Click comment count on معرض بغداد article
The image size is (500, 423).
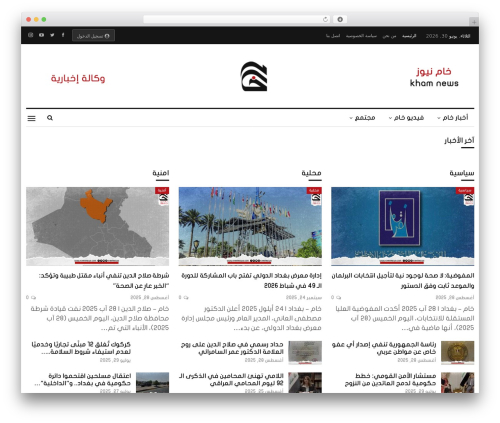tap(184, 297)
